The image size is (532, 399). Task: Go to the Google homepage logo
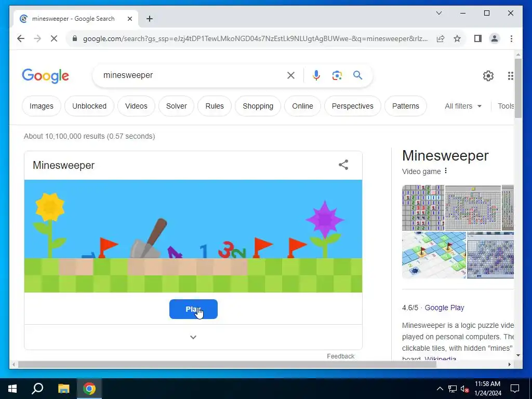pyautogui.click(x=46, y=76)
